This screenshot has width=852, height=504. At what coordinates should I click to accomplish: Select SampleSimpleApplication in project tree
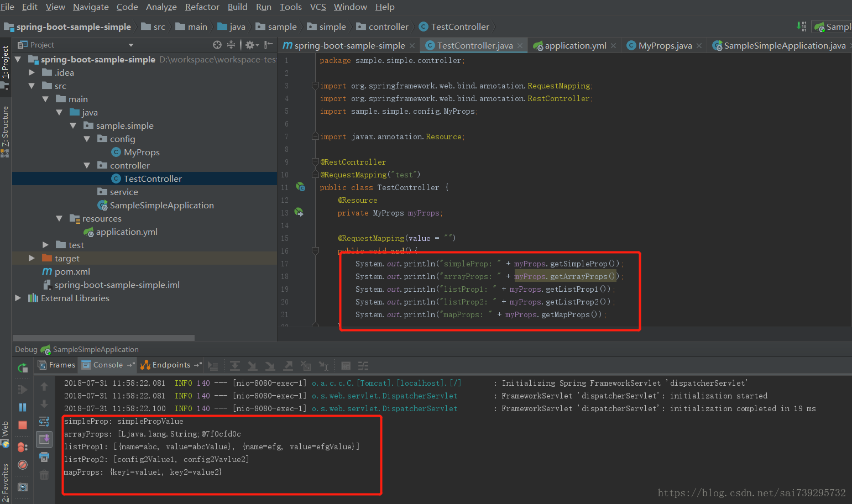(155, 205)
